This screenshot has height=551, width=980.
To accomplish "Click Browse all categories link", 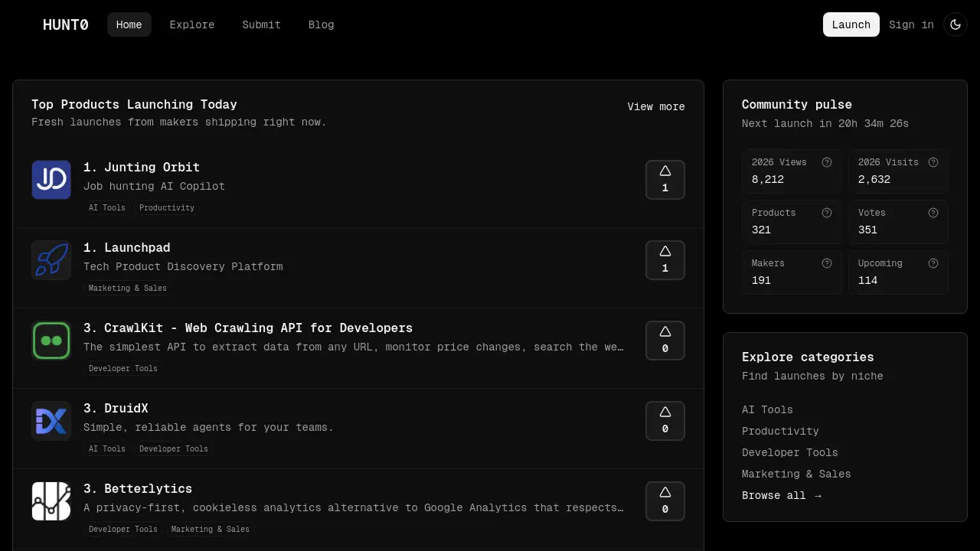I will 782,495.
